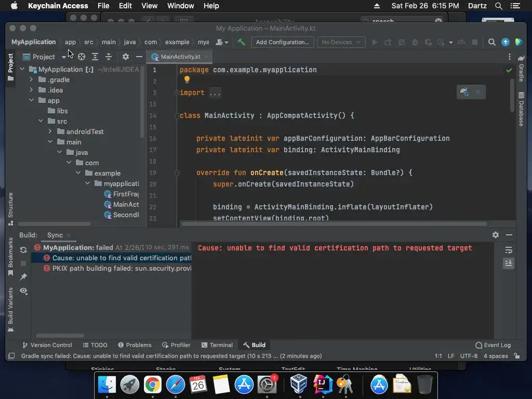This screenshot has height=399, width=532.
Task: Click the IDE update arrow icon
Action: click(506, 42)
